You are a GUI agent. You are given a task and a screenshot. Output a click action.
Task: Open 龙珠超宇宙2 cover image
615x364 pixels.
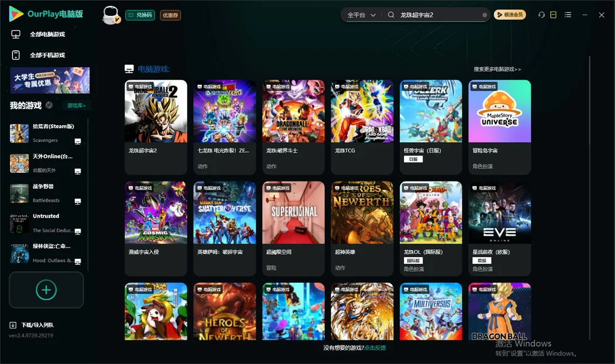[x=156, y=111]
